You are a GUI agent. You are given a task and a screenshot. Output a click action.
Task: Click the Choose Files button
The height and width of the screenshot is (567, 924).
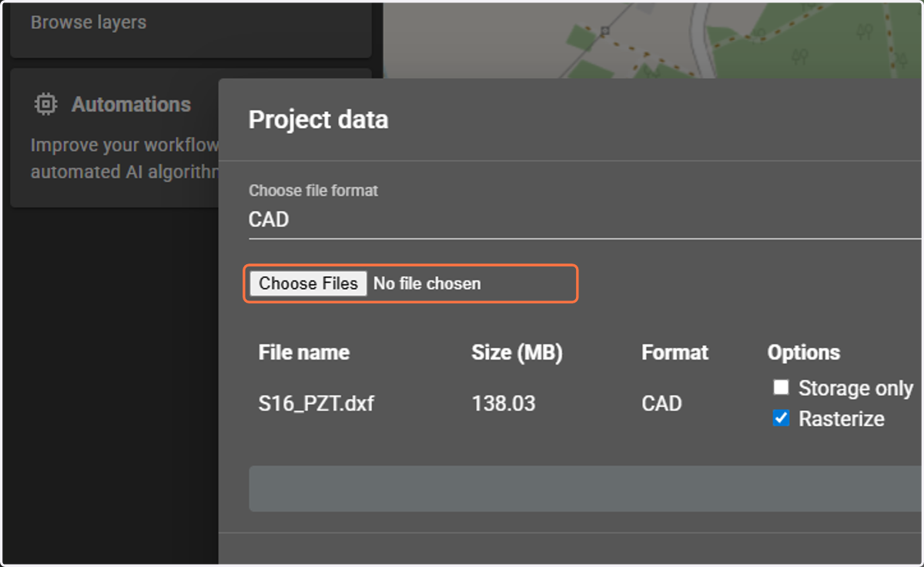(x=308, y=283)
